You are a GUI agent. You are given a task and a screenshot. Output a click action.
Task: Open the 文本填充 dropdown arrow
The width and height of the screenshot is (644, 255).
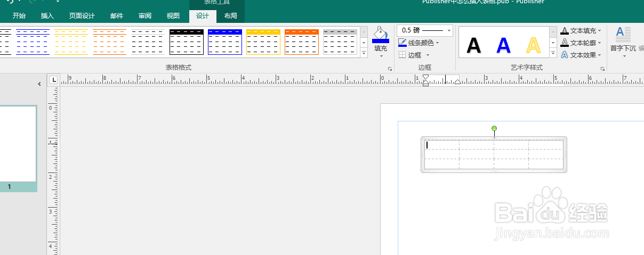(x=600, y=31)
